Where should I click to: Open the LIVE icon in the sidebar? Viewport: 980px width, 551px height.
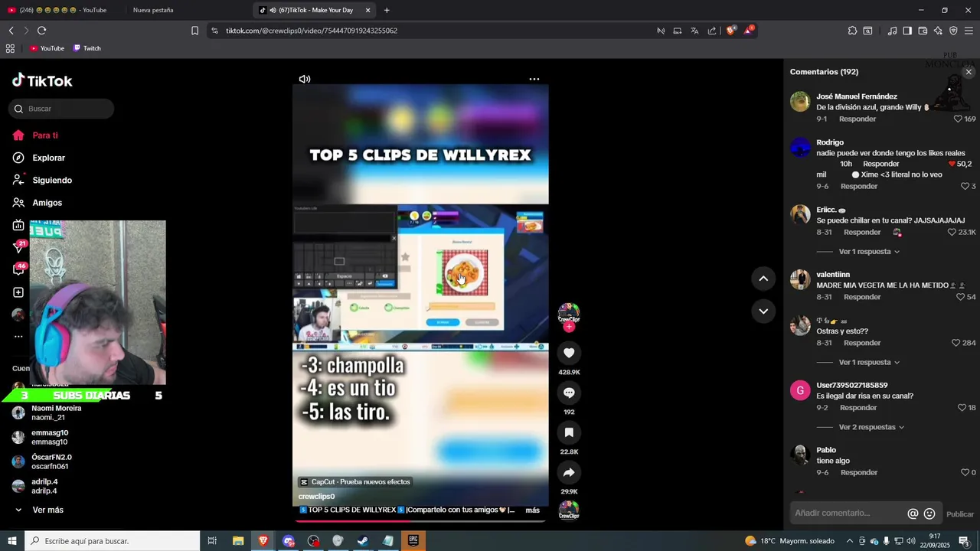coord(18,225)
